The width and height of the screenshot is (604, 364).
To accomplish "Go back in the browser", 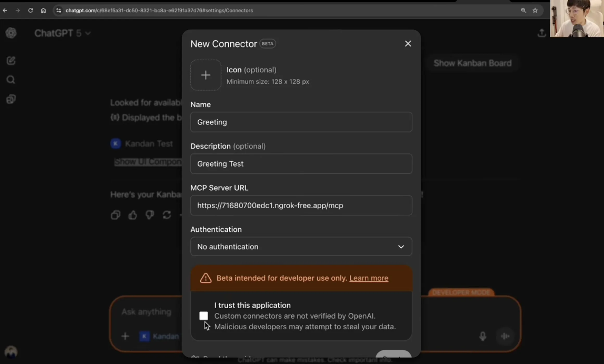I will tap(5, 10).
